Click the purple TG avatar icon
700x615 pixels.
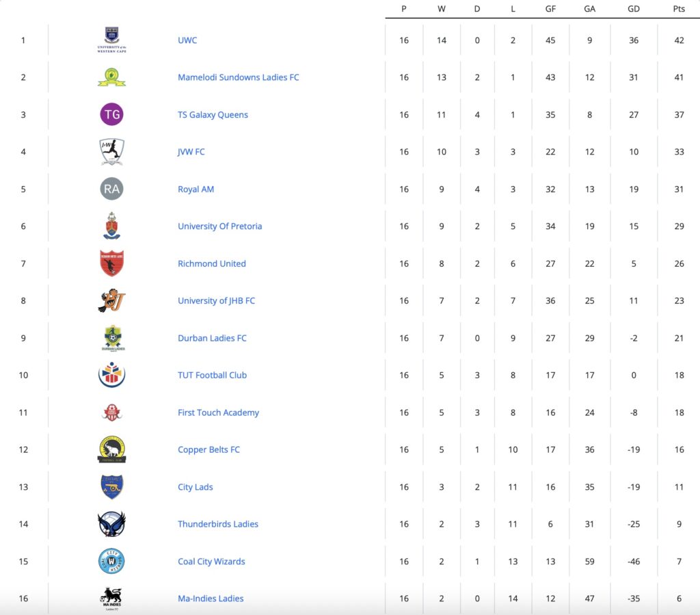point(111,114)
